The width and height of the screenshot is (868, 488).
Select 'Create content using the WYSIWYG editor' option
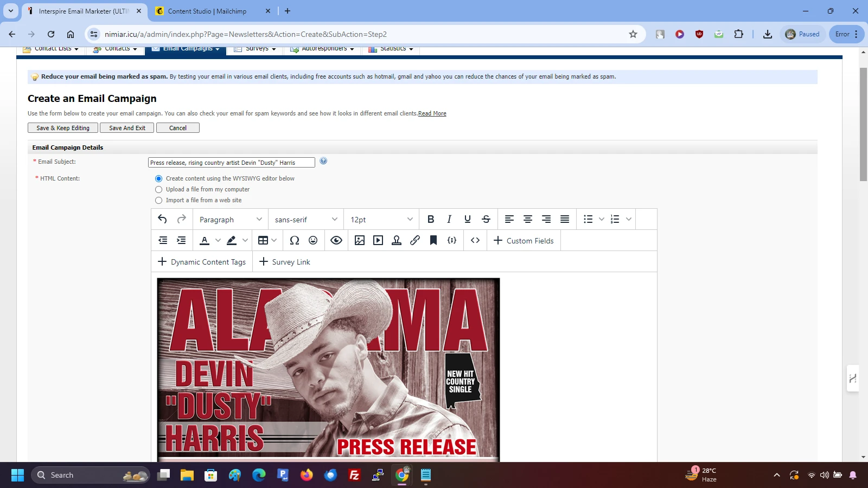[159, 178]
